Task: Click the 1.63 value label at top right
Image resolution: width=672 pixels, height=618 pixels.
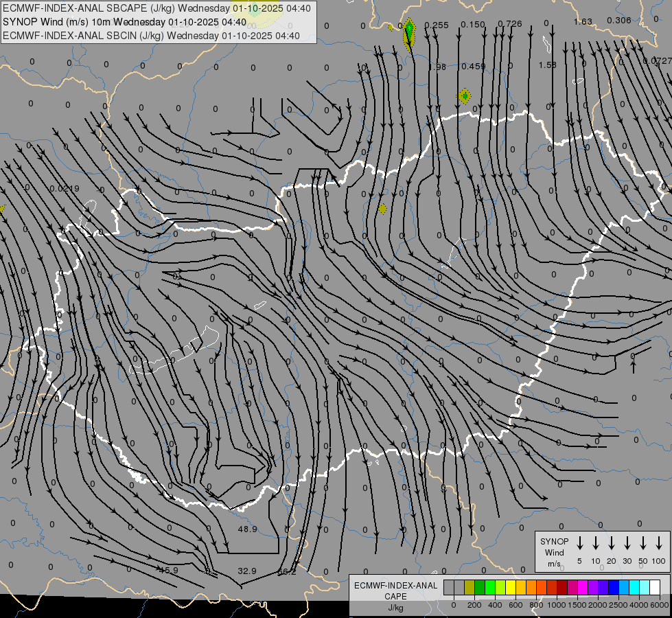Action: pos(582,21)
